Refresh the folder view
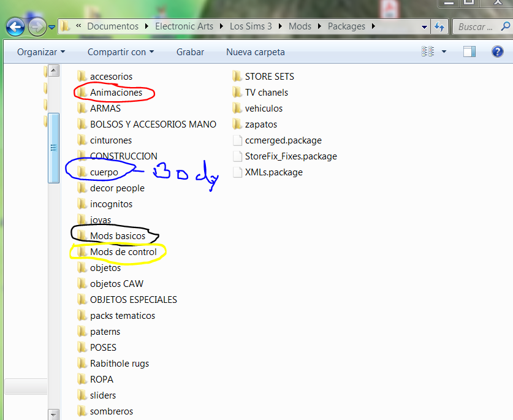 click(x=439, y=26)
